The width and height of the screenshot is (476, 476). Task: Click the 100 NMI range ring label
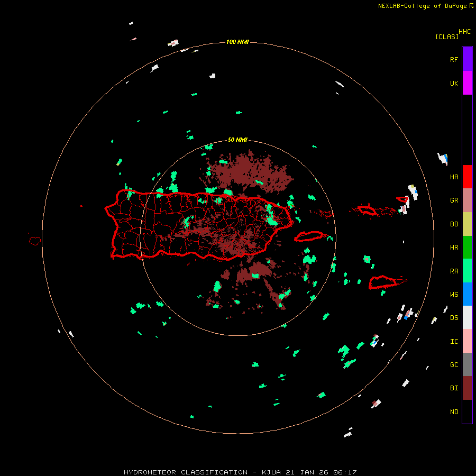click(x=237, y=42)
